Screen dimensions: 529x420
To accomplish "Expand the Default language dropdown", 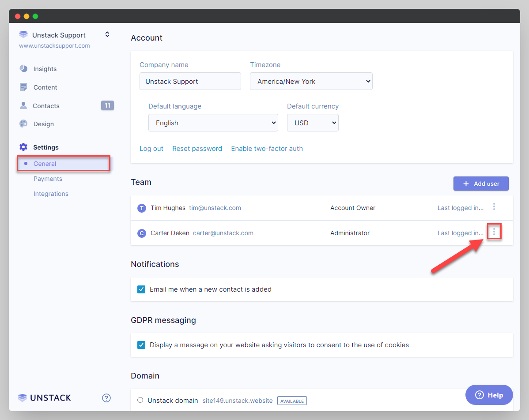I will coord(213,123).
